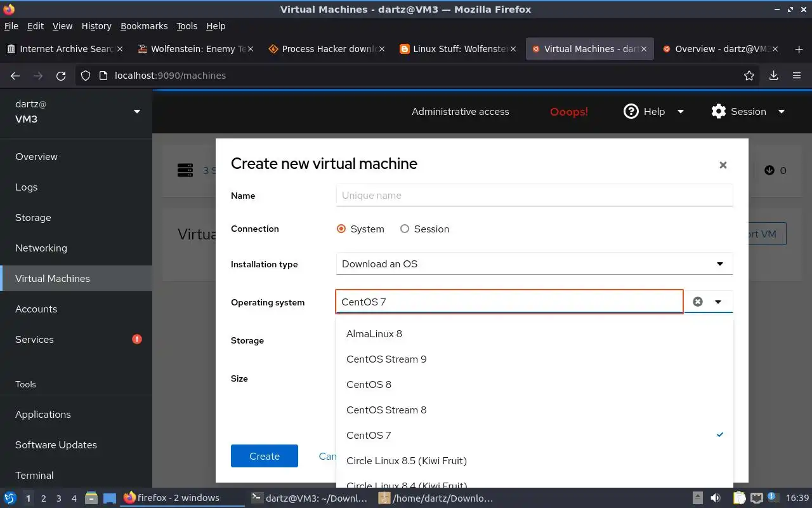812x508 pixels.
Task: Open Terminal in the sidebar
Action: click(x=76, y=476)
